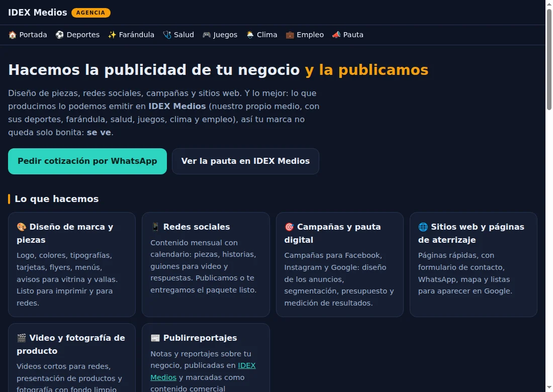Screen dimensions: 553x392
Task: Click the Redes sociales card heading
Action: tap(191, 227)
